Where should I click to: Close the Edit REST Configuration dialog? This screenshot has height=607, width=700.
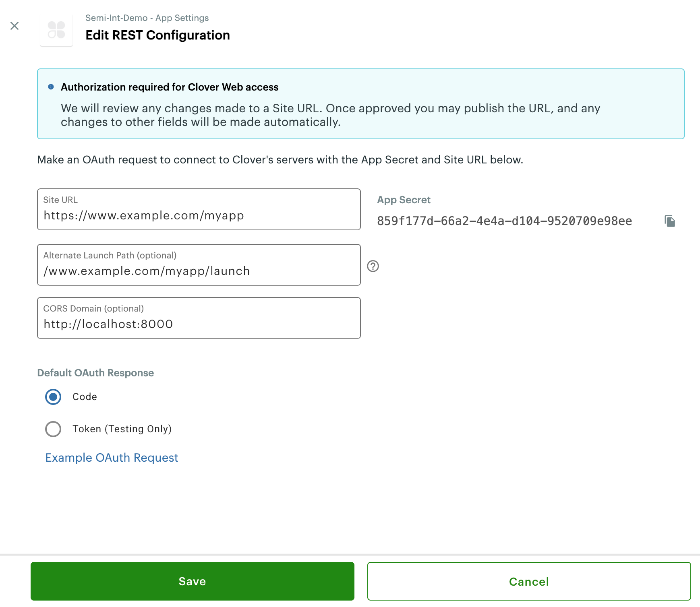tap(14, 26)
